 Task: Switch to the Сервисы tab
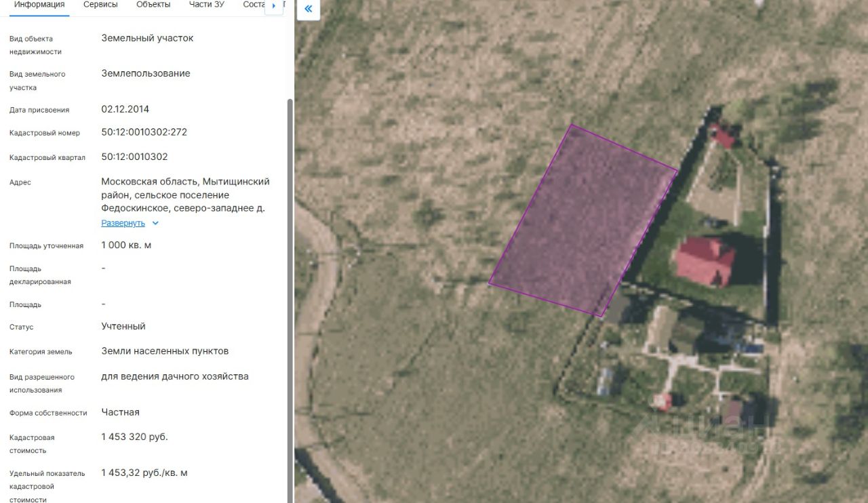coord(100,5)
